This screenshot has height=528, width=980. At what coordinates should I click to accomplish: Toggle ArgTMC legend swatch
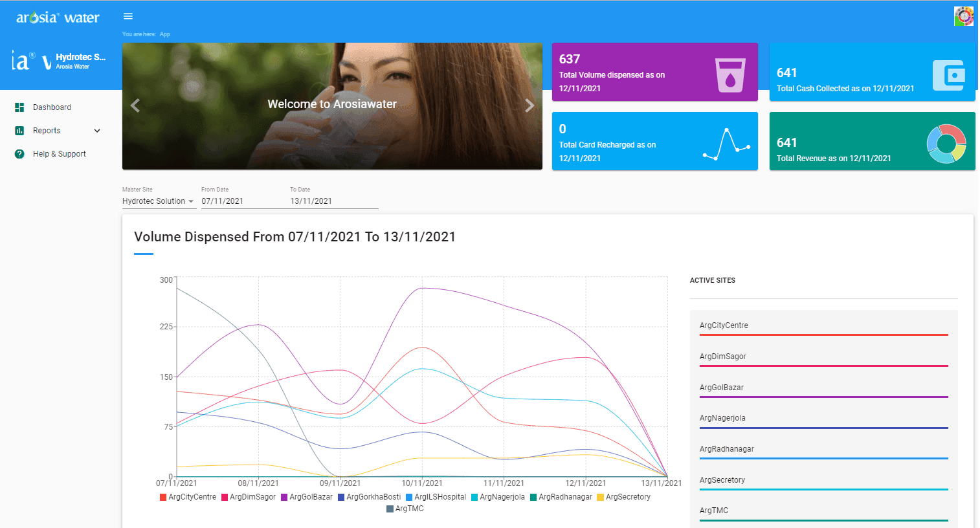point(390,509)
